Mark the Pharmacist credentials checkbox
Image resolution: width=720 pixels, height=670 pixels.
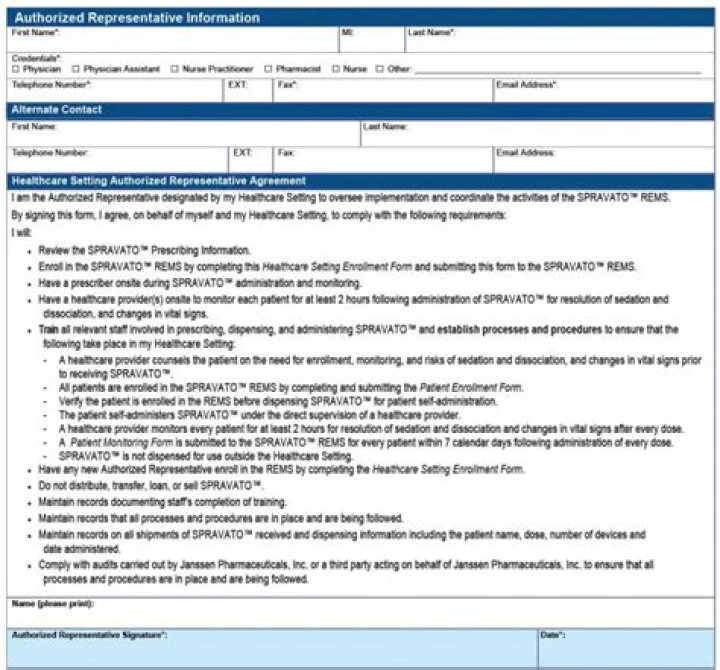268,69
